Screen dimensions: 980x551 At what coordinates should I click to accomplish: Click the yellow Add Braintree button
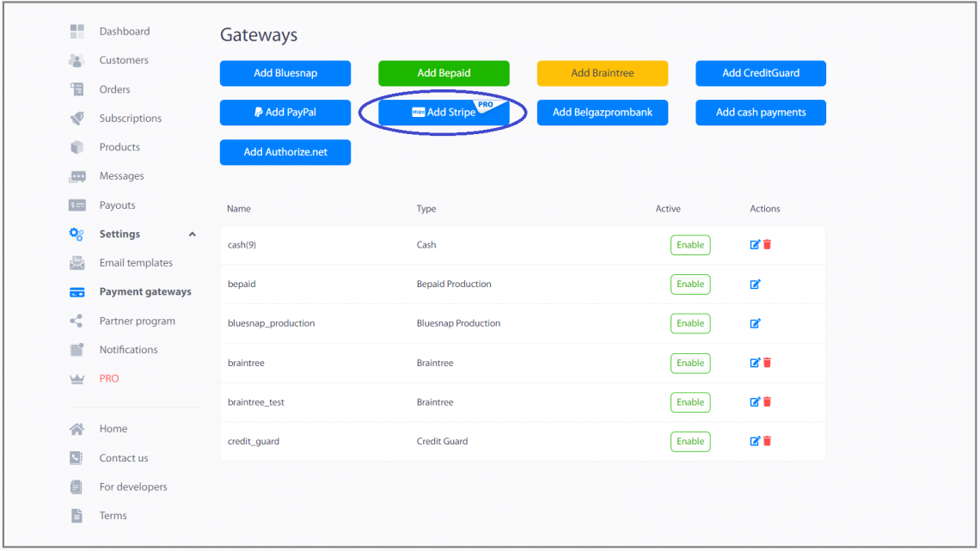[603, 73]
